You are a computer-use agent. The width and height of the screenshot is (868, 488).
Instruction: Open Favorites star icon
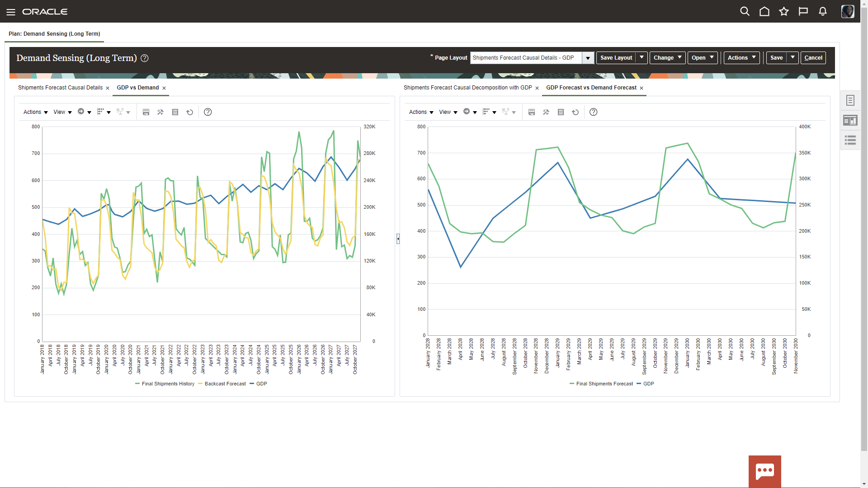click(784, 12)
